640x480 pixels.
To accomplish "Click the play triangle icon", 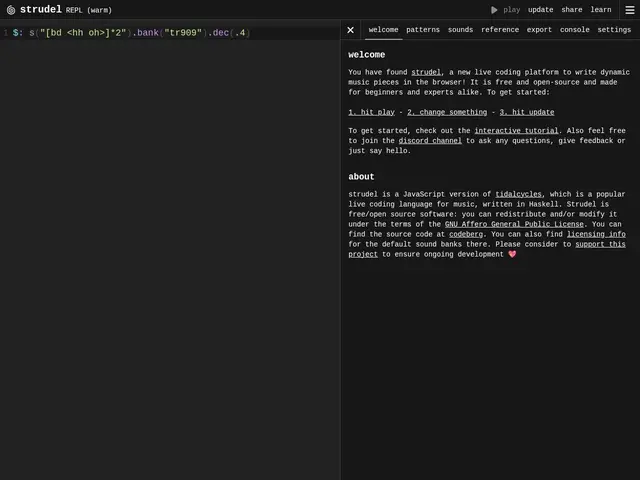I will tap(494, 10).
